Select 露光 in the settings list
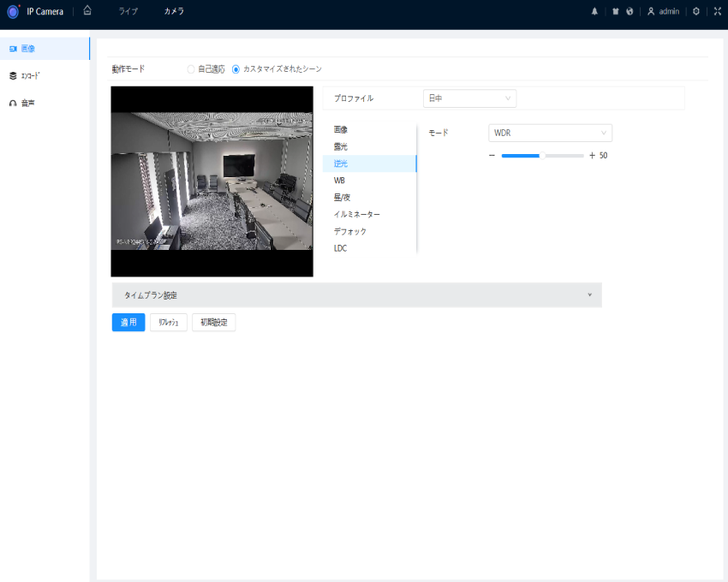This screenshot has height=582, width=728. tap(341, 147)
